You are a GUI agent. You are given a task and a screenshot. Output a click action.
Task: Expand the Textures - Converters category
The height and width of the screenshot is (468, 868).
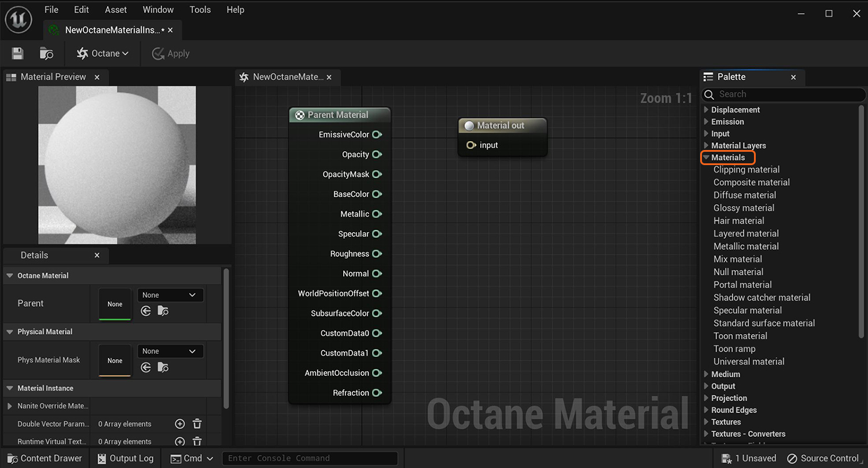pos(706,434)
